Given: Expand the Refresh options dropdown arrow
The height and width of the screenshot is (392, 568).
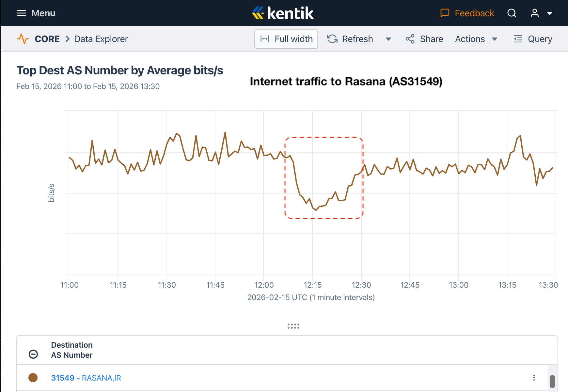Looking at the screenshot, I should [x=388, y=39].
